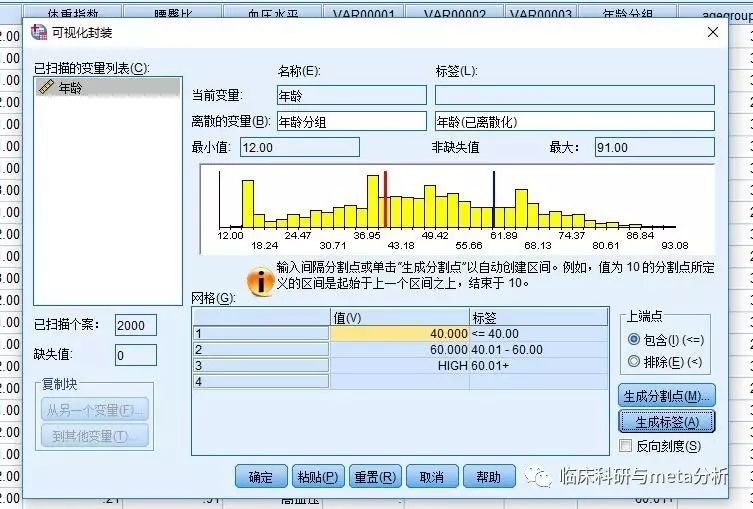Click the current variable label field

575,95
